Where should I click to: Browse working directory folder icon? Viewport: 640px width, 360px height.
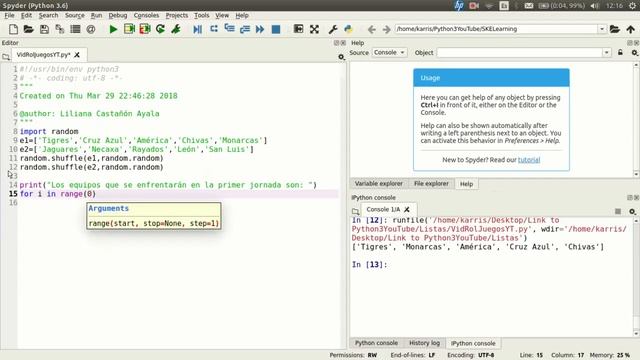(x=615, y=29)
